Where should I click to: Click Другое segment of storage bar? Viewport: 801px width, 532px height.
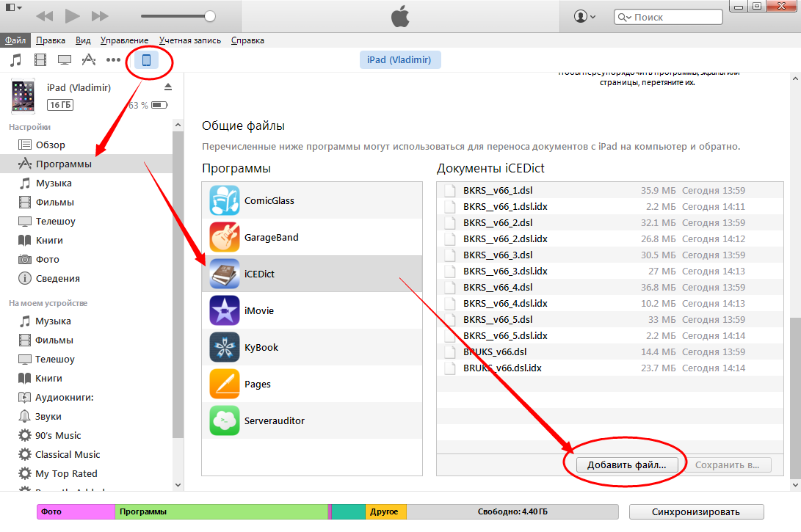coord(385,511)
